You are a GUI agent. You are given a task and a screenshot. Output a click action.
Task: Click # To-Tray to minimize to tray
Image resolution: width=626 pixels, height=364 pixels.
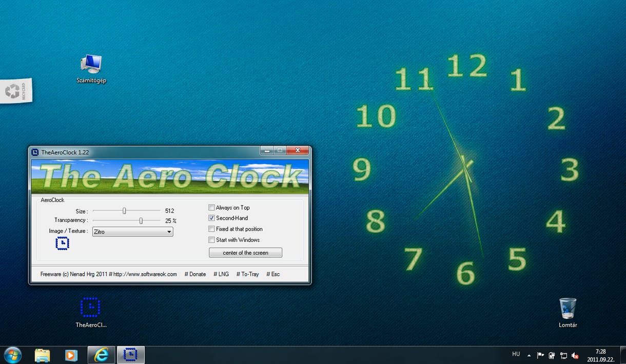(x=247, y=274)
